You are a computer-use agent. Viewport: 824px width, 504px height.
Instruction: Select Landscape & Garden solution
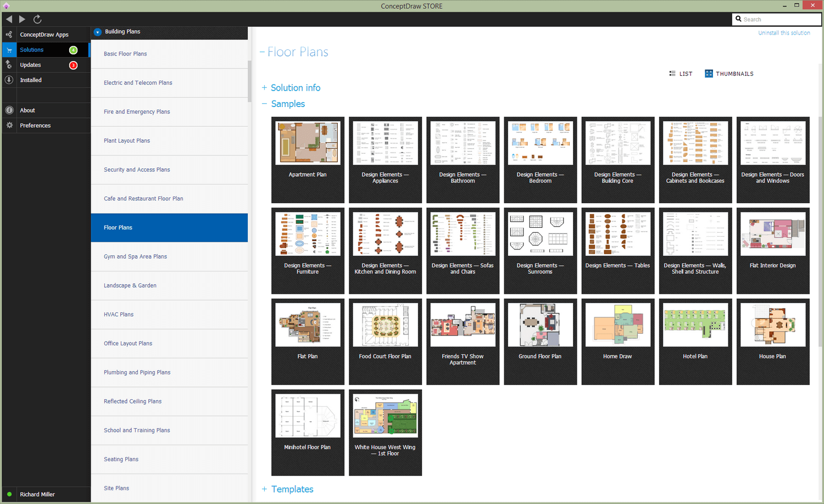click(169, 285)
